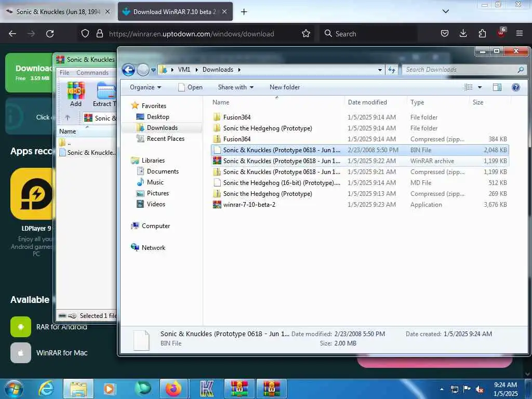
Task: Open File menu in WinRAR window
Action: (x=64, y=73)
